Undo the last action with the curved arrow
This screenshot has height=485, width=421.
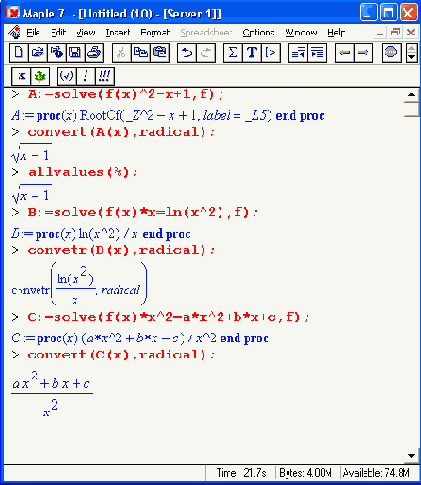pos(187,53)
